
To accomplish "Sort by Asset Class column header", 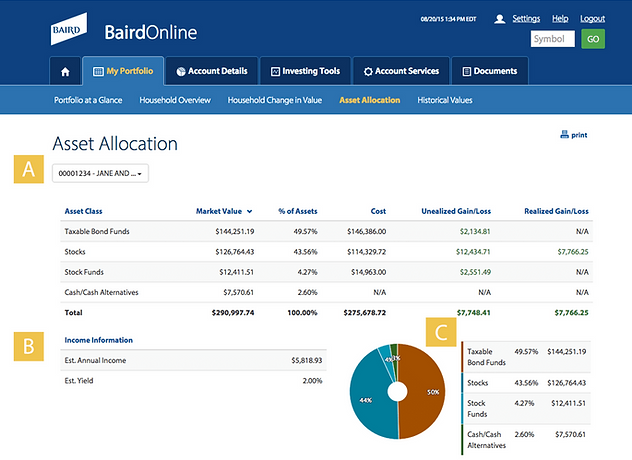I will [83, 211].
